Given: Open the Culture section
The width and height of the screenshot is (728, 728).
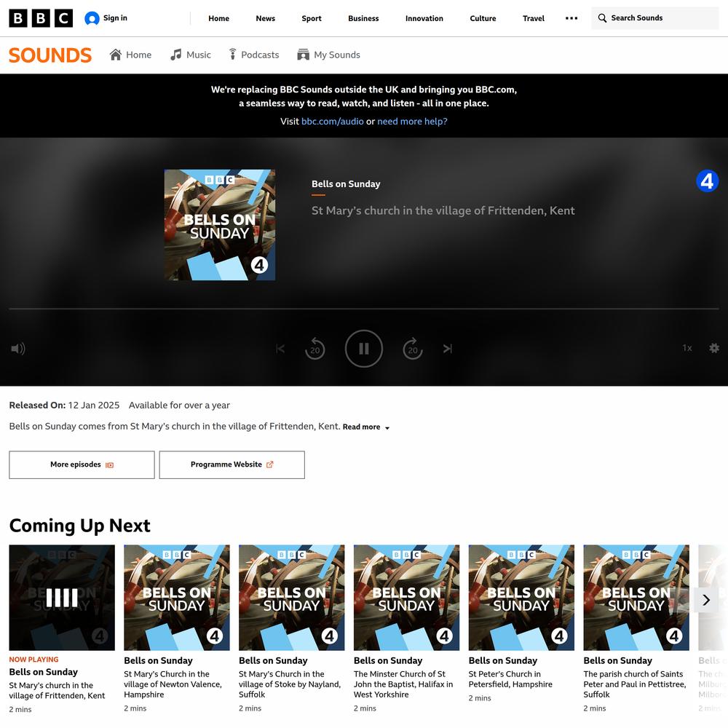Looking at the screenshot, I should click(483, 19).
